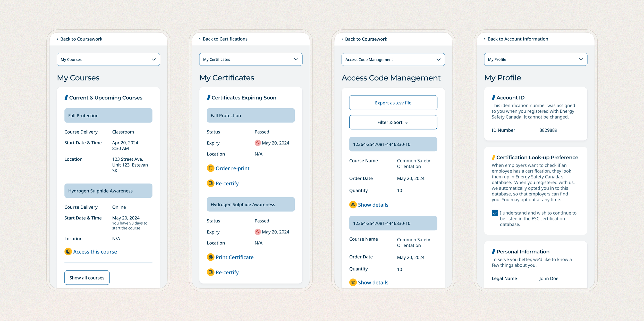Click Back to Coursework above My Courses

81,39
